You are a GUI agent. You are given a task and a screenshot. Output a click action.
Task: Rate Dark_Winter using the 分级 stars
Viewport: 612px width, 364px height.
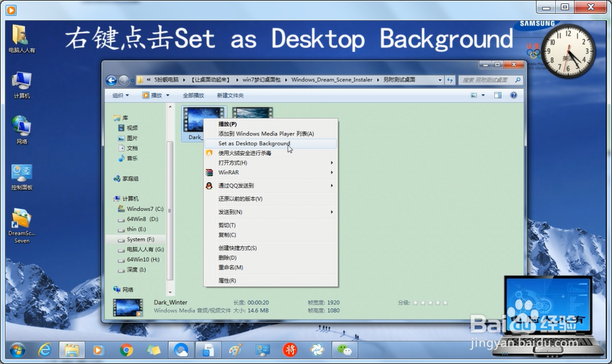(x=431, y=302)
